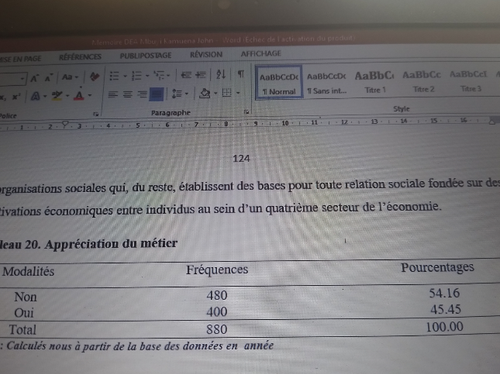This screenshot has height=374, width=500.
Task: Open the Paragraphe dialog launcher
Action: [247, 112]
